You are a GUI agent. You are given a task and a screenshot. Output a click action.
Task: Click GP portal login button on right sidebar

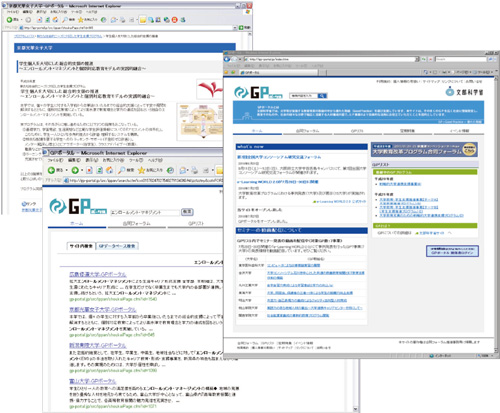(452, 251)
